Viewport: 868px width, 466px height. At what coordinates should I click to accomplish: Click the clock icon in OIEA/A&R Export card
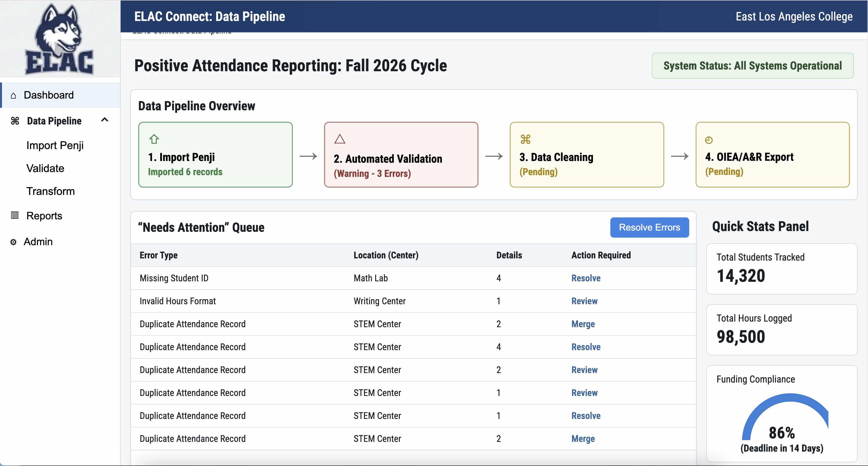point(709,140)
